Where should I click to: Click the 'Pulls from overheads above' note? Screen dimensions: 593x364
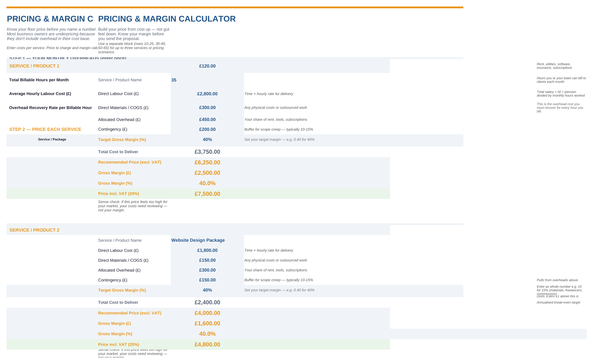pos(557,280)
